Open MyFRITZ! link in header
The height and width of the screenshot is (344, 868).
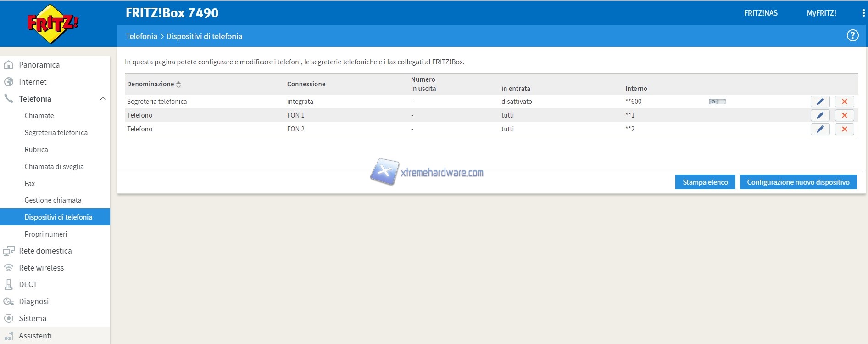[x=821, y=13]
